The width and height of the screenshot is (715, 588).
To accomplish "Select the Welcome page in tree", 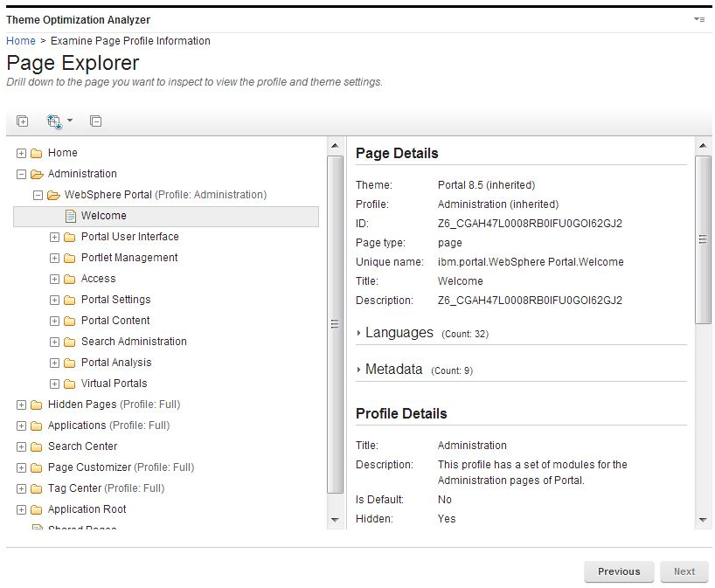I will coord(166,216).
